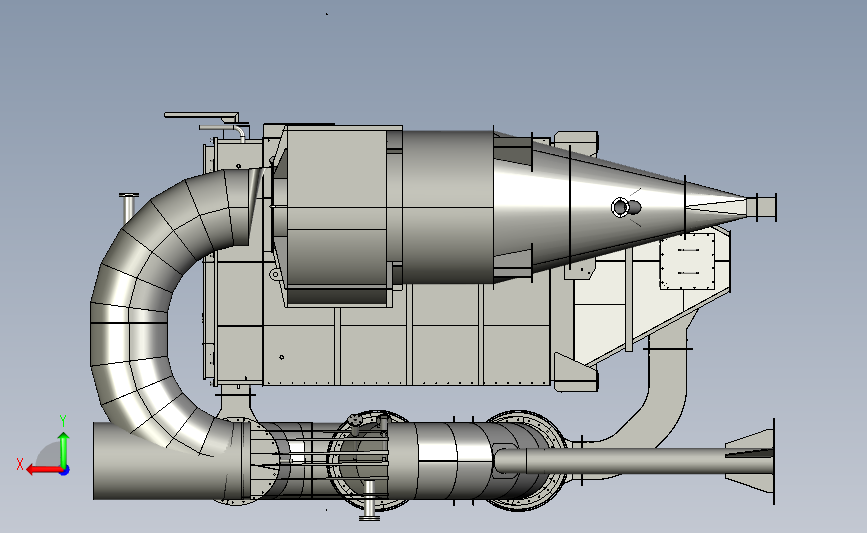Click the green Y axis arrow of triad
This screenshot has height=533, width=867.
point(64,450)
